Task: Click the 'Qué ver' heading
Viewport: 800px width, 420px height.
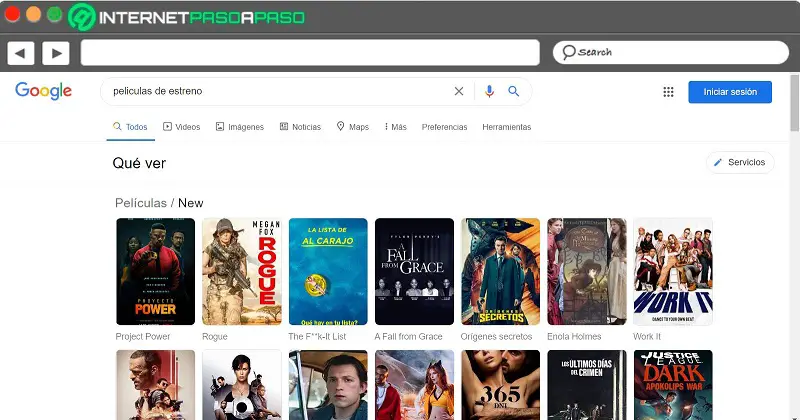Action: 139,163
